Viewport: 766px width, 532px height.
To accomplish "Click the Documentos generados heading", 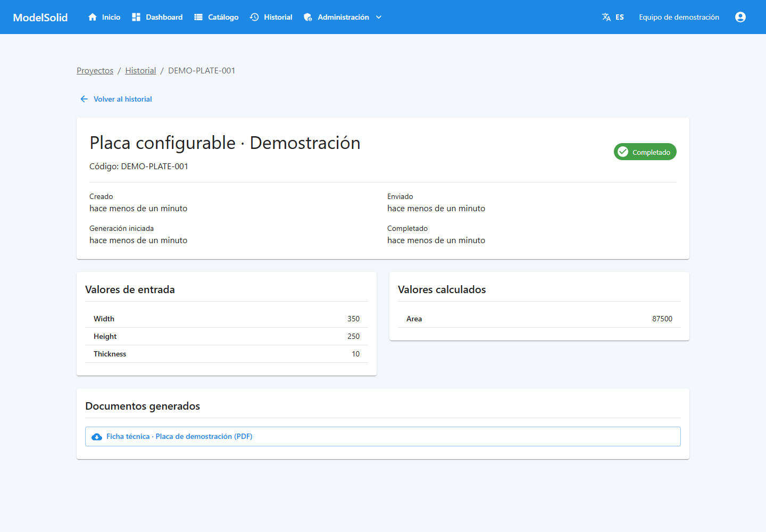I will (x=143, y=406).
